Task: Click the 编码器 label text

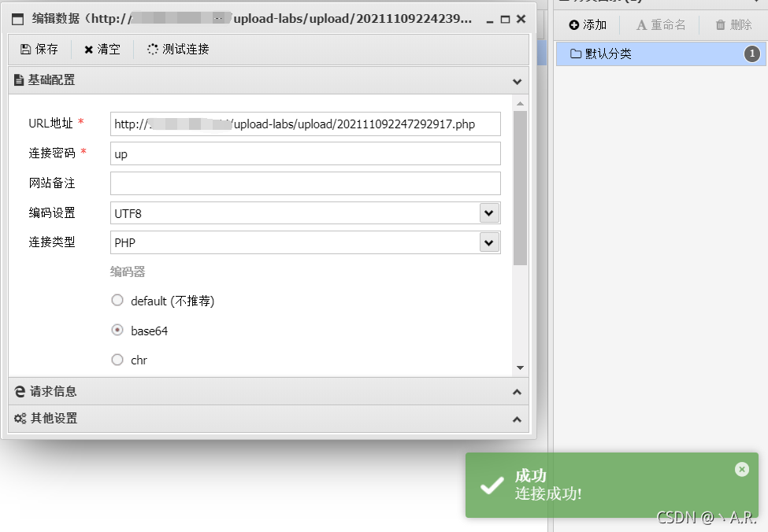Action: coord(128,272)
